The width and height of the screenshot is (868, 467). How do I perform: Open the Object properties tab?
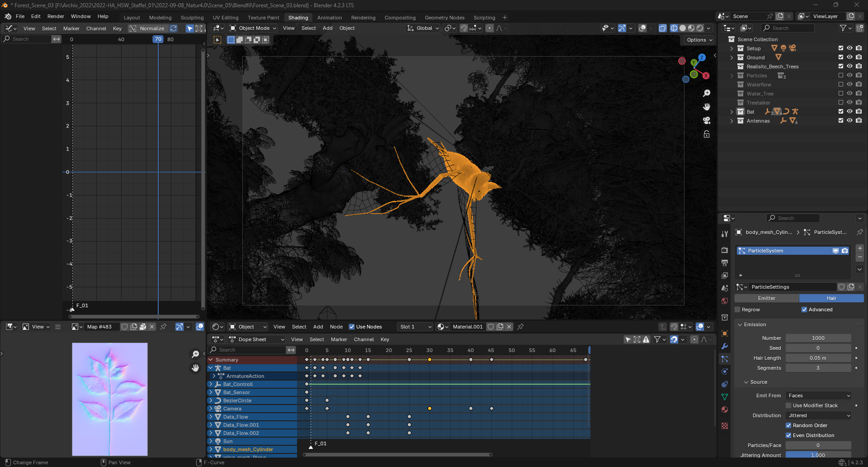pos(725,334)
